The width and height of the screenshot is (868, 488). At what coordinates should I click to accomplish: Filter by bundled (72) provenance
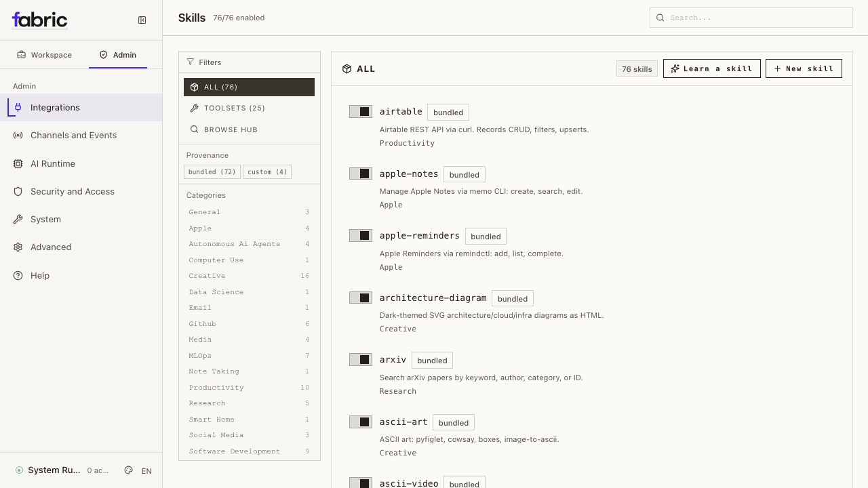(x=212, y=171)
